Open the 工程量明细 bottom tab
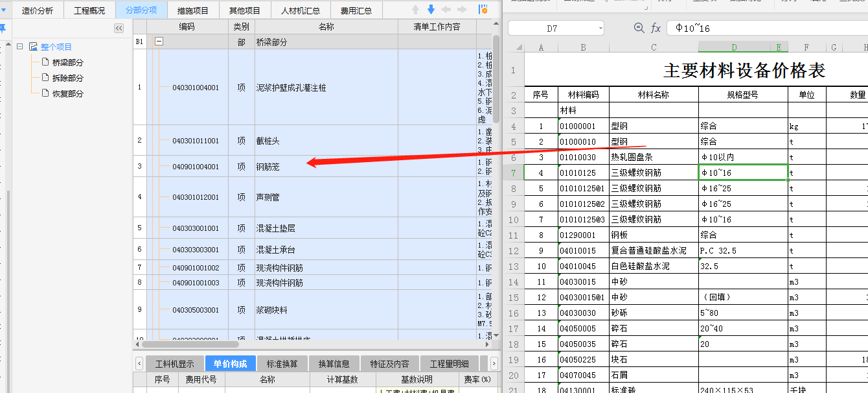 pos(450,364)
